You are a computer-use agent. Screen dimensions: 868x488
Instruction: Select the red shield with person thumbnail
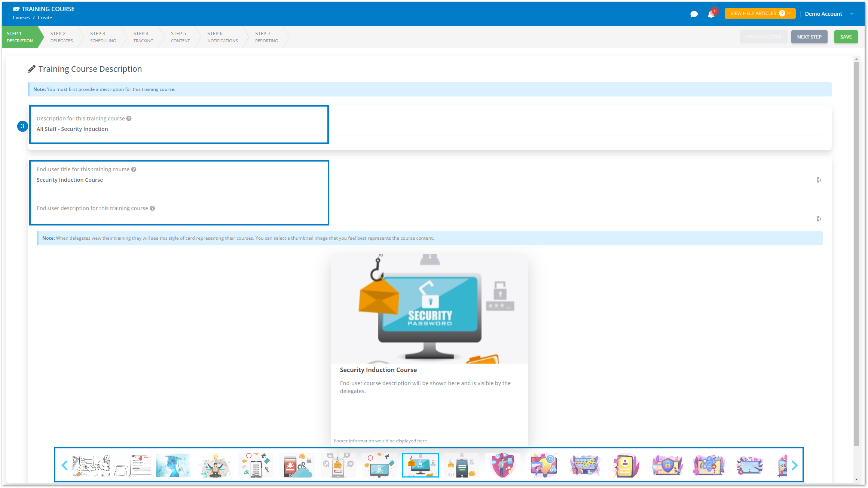(503, 465)
